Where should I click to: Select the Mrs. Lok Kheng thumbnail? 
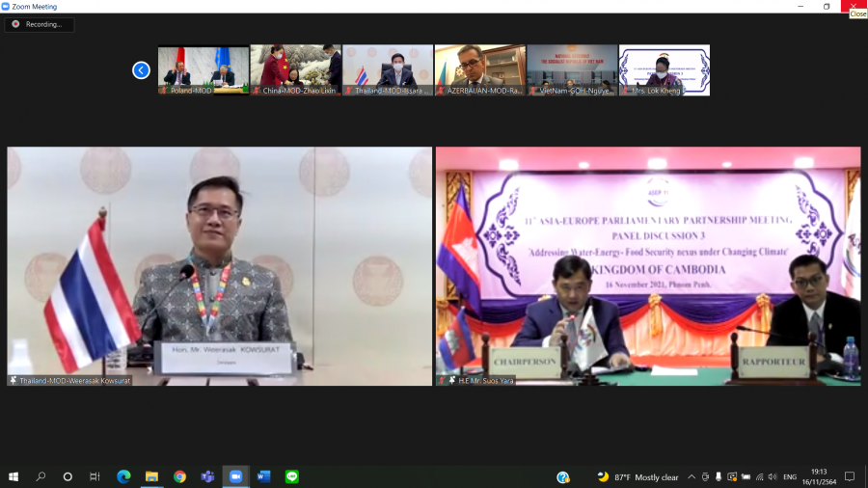[664, 69]
